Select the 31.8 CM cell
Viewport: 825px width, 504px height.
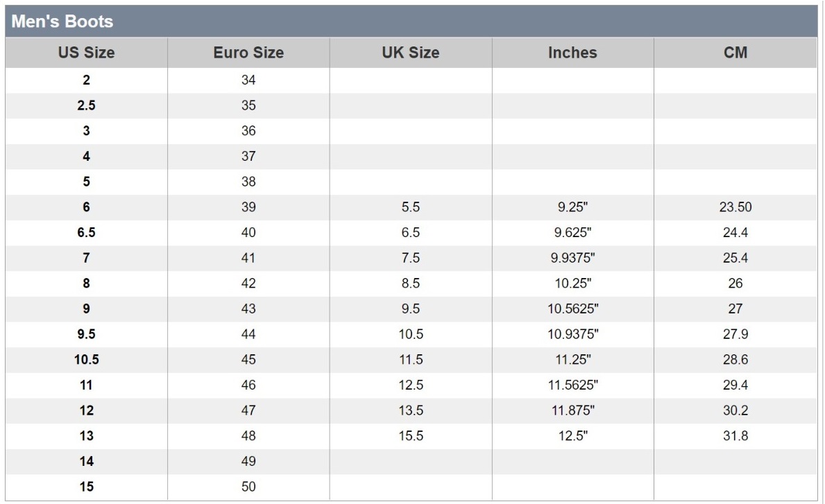(x=735, y=436)
